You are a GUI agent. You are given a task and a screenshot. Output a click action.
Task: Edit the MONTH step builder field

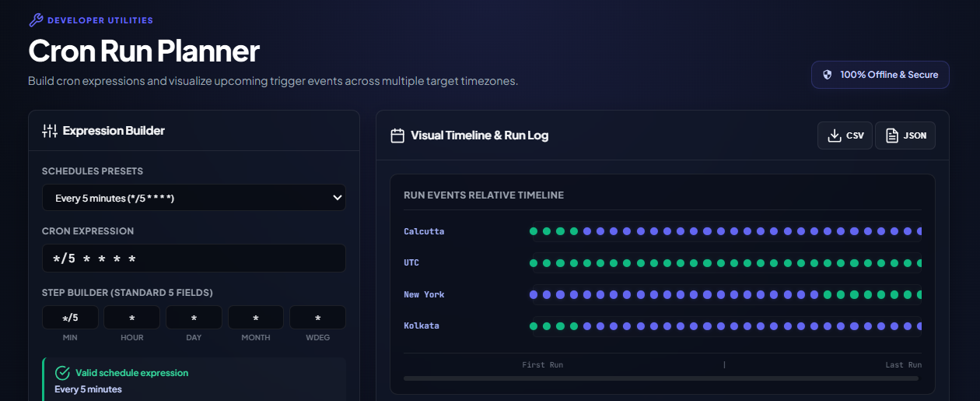pos(256,318)
